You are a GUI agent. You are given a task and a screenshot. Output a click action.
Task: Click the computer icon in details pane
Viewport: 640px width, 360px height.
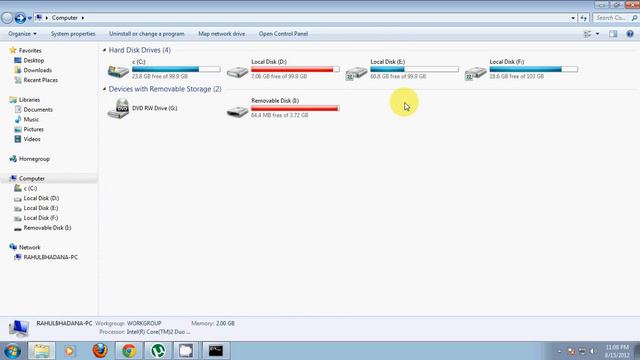(19, 328)
